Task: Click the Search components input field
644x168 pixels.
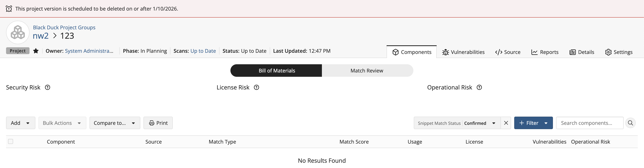Action: 589,123
